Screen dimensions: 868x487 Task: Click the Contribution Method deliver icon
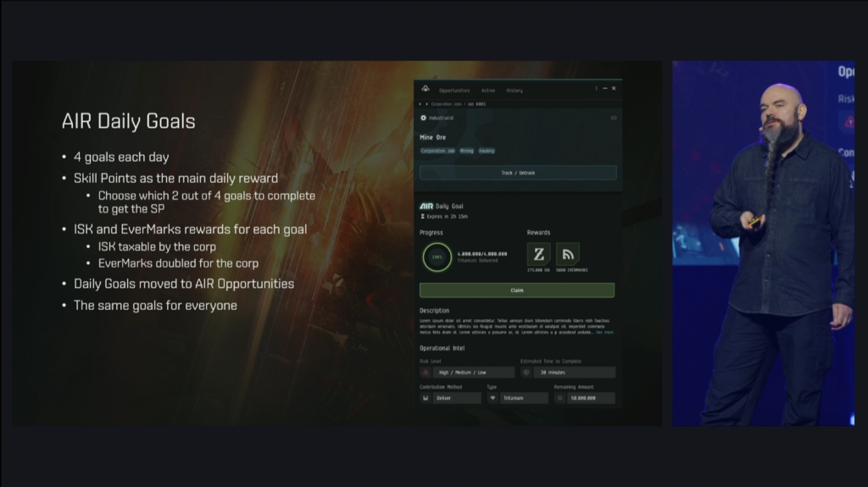pos(426,398)
